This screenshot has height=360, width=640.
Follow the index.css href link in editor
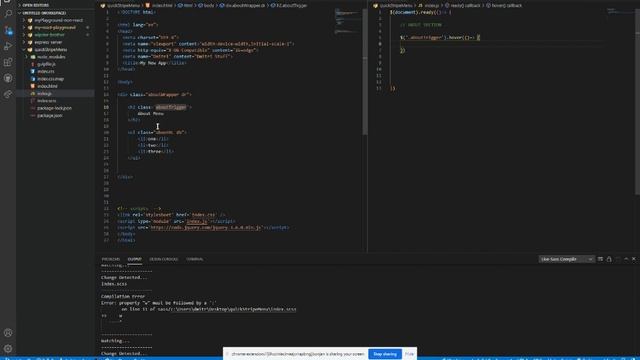pos(203,215)
